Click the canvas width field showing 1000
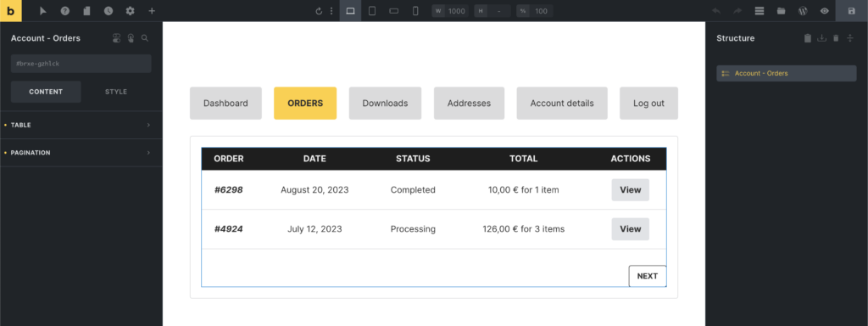 (451, 11)
